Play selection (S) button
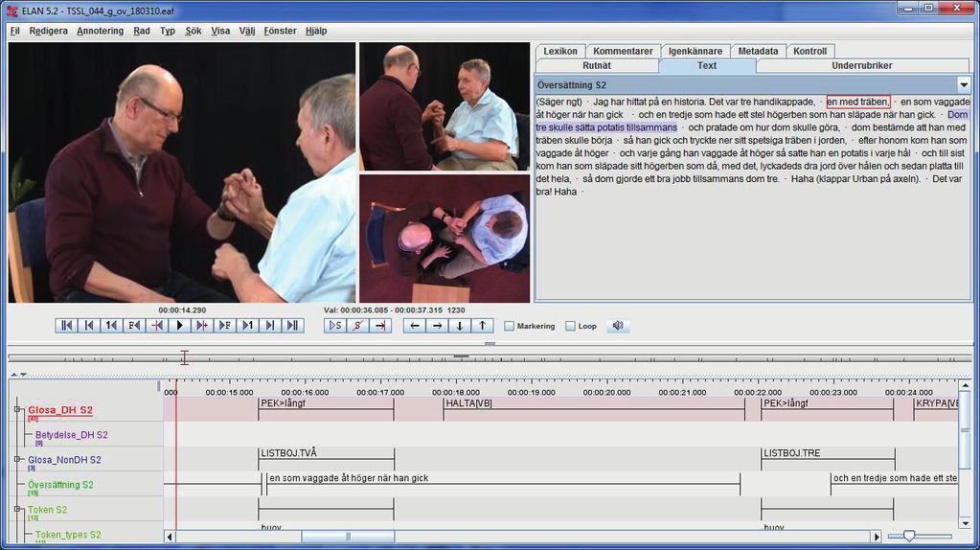Viewport: 980px width, 550px height. tap(335, 326)
